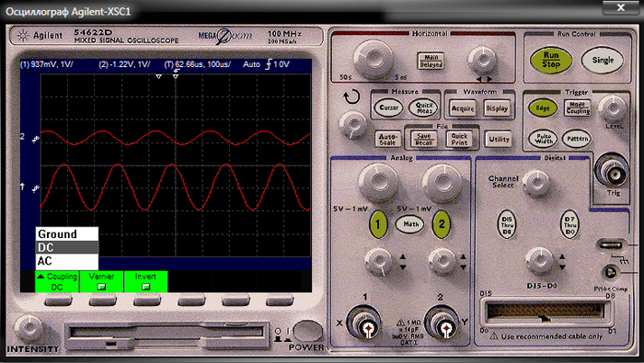Select Edge trigger mode
644x363 pixels.
pos(542,108)
